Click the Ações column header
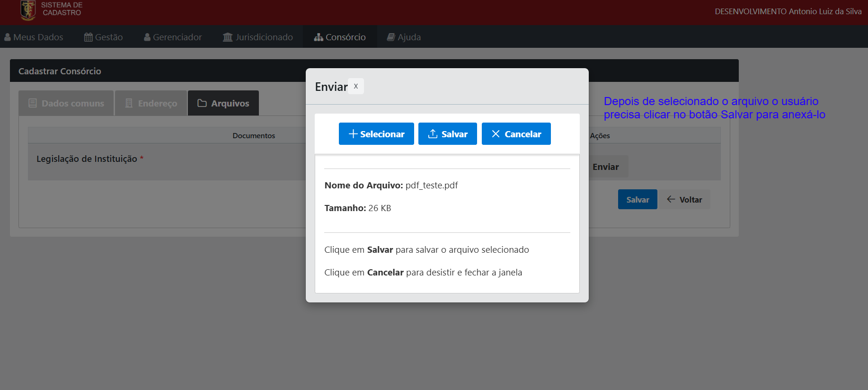Screen dimensions: 868x390 click(x=600, y=135)
